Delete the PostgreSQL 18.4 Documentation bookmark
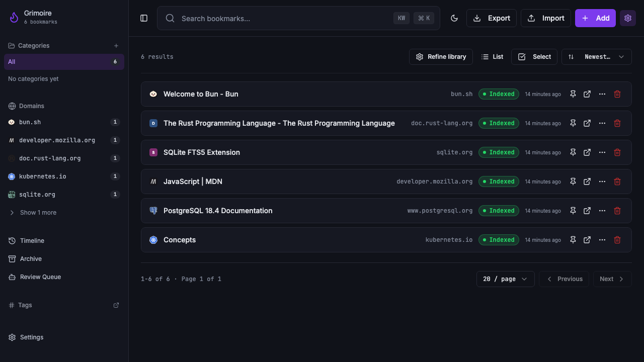The width and height of the screenshot is (644, 362). point(617,211)
